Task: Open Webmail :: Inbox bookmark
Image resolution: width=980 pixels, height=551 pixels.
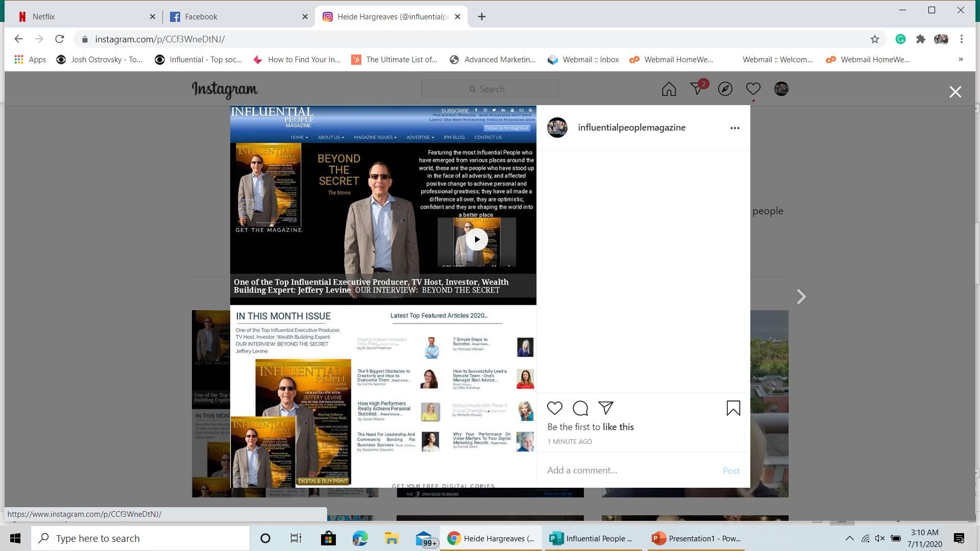Action: coord(583,60)
